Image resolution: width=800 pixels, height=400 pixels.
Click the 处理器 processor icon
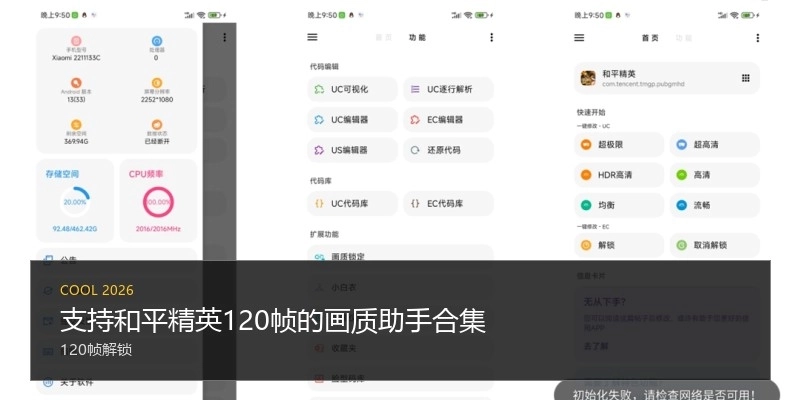(156, 41)
